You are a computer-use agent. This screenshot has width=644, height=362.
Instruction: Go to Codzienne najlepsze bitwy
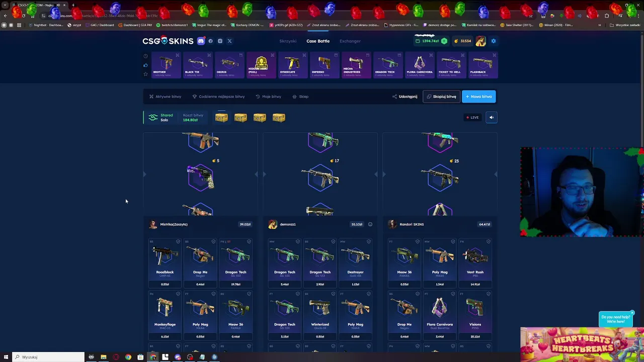click(x=218, y=97)
